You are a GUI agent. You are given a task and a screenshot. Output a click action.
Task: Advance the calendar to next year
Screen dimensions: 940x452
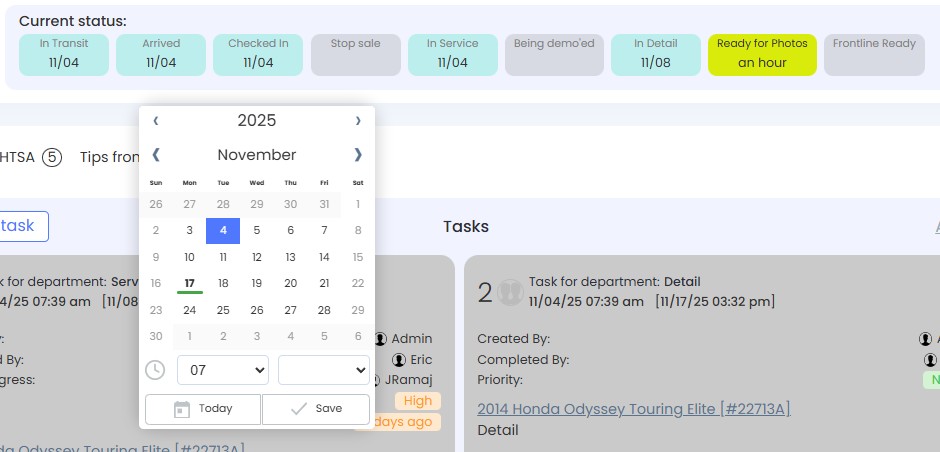tap(358, 121)
